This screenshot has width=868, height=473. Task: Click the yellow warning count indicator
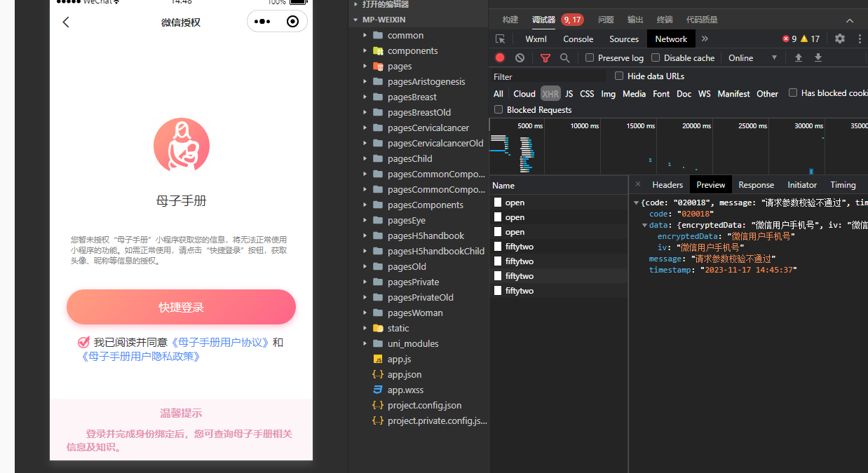click(x=810, y=39)
